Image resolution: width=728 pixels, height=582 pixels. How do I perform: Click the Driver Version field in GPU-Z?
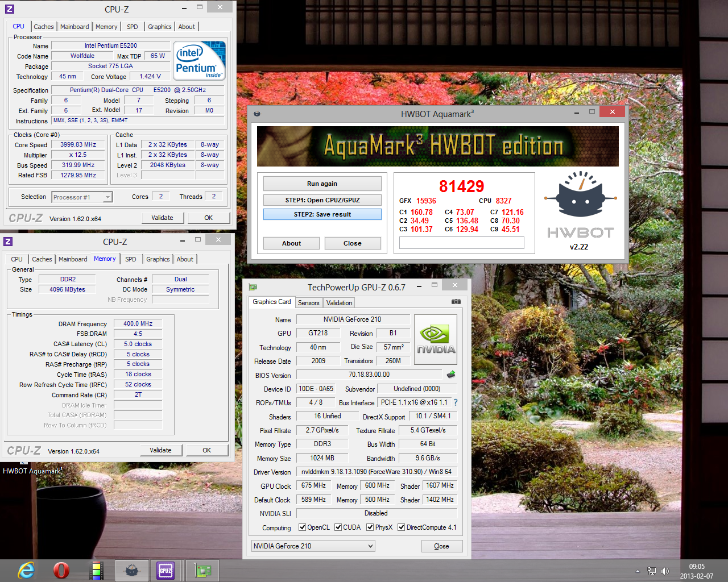[x=376, y=472]
